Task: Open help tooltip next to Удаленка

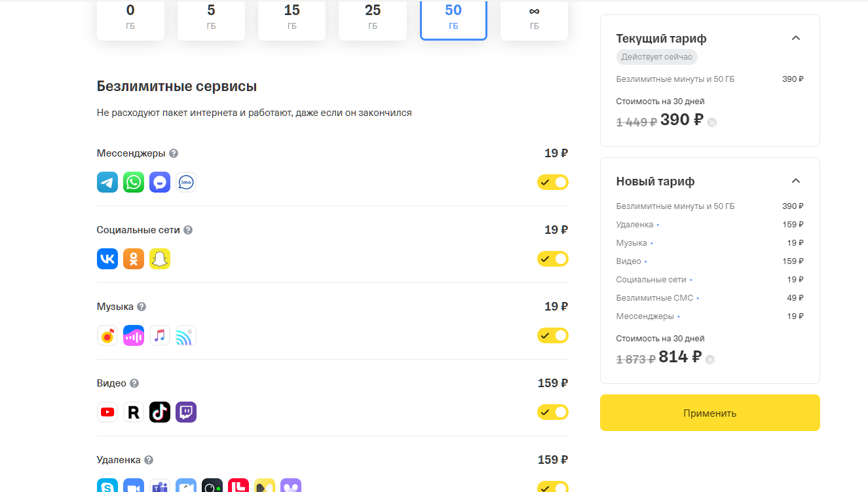Action: pyautogui.click(x=149, y=460)
